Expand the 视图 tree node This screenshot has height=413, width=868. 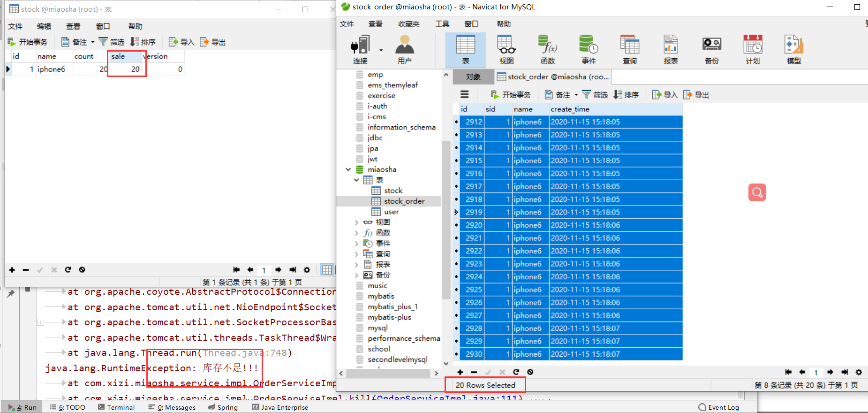[356, 222]
